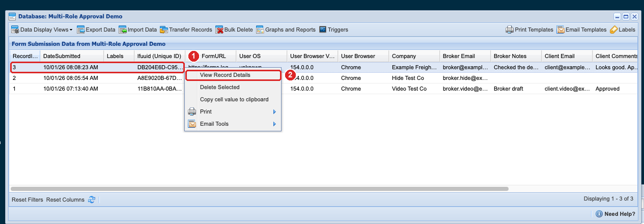The width and height of the screenshot is (644, 224).
Task: Click the Labels column header
Action: click(119, 56)
